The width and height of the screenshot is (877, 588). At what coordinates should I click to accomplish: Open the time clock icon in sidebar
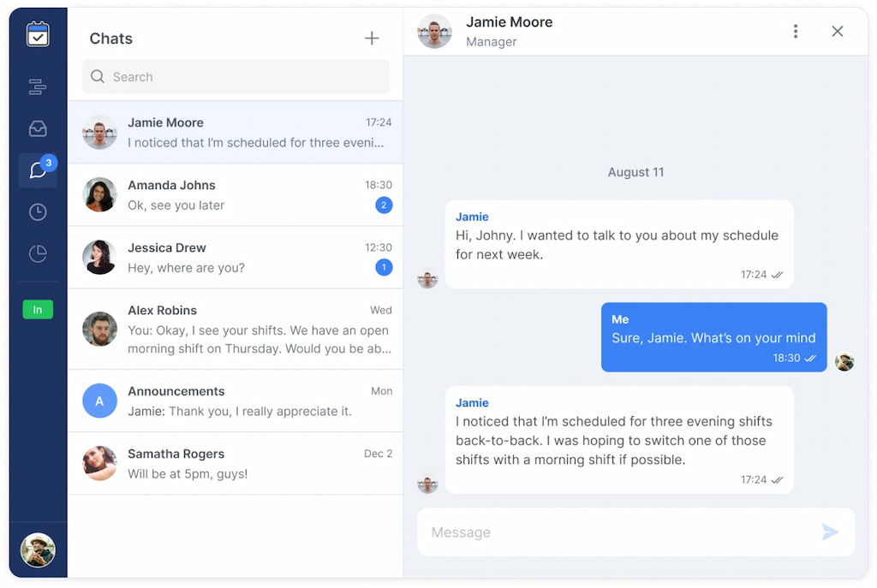[x=38, y=211]
